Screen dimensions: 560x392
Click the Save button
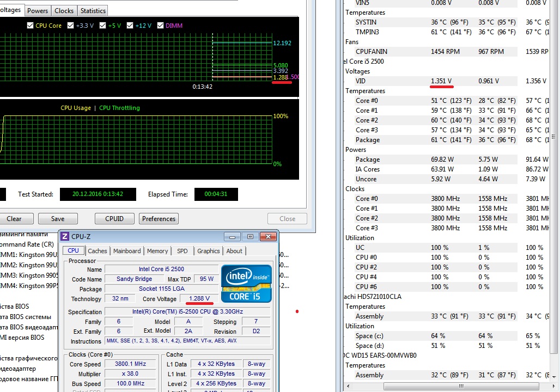click(58, 219)
